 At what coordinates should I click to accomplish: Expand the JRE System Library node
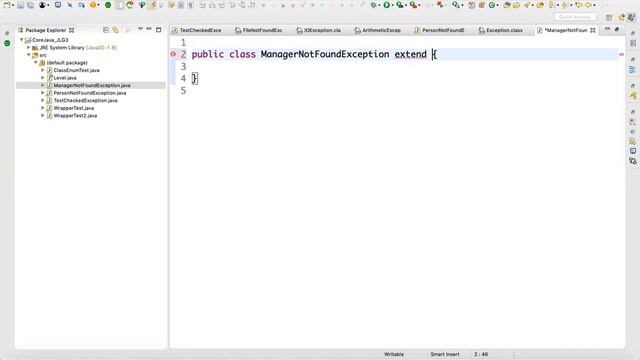tap(29, 48)
